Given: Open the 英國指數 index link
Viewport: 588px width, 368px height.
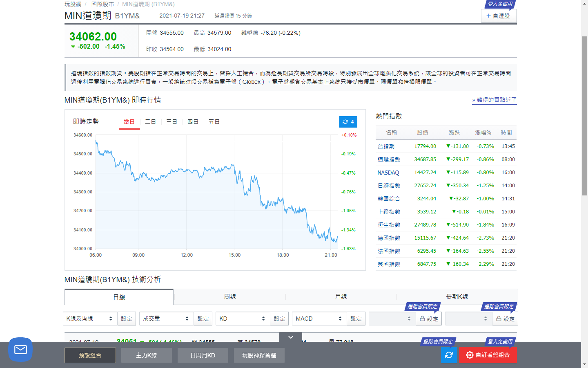Looking at the screenshot, I should [389, 264].
